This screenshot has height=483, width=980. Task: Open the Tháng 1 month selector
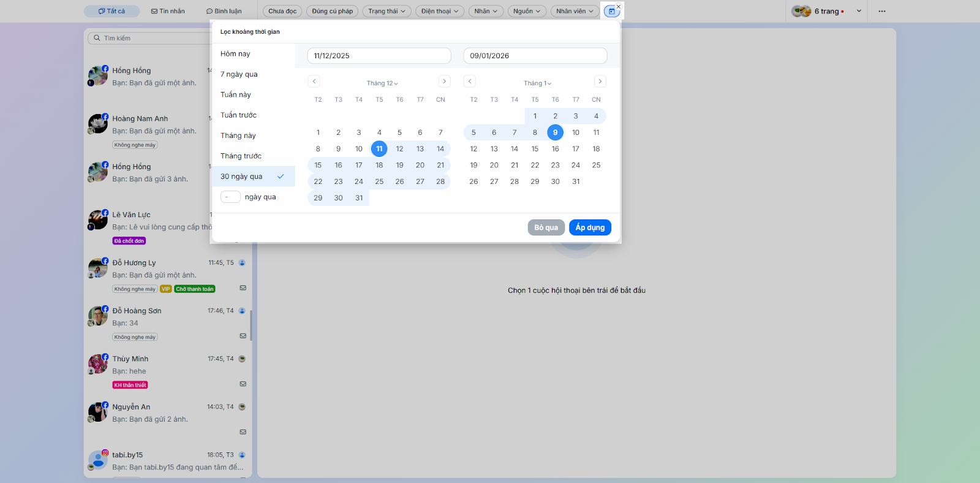click(537, 83)
